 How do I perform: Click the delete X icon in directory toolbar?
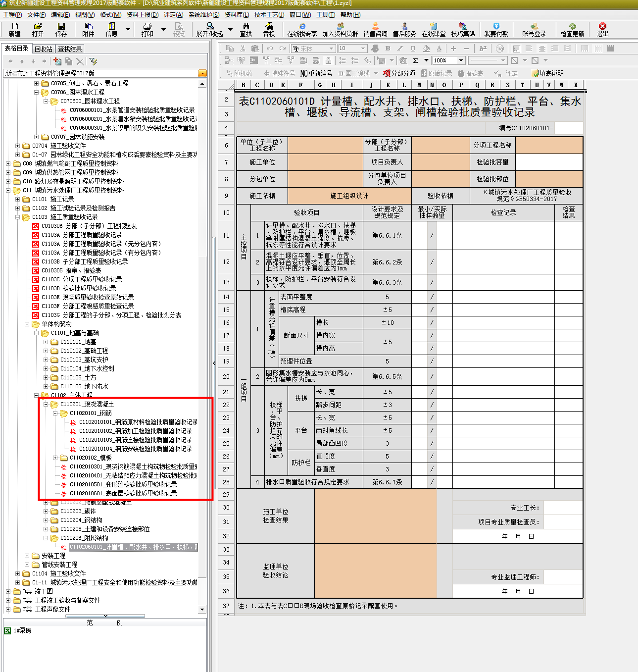point(80,61)
